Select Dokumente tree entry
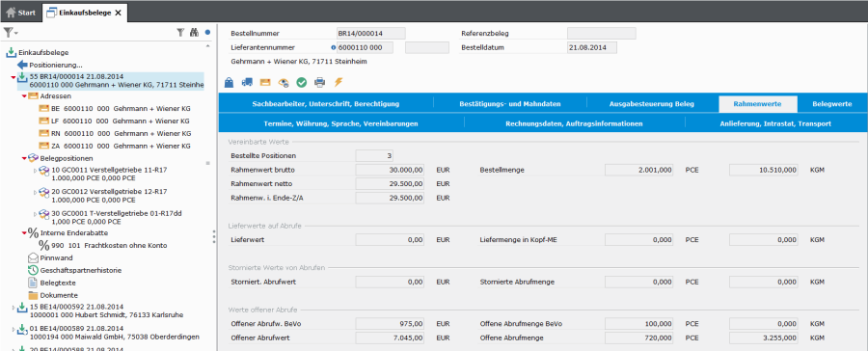Screen dimensions: 868x351 point(59,295)
